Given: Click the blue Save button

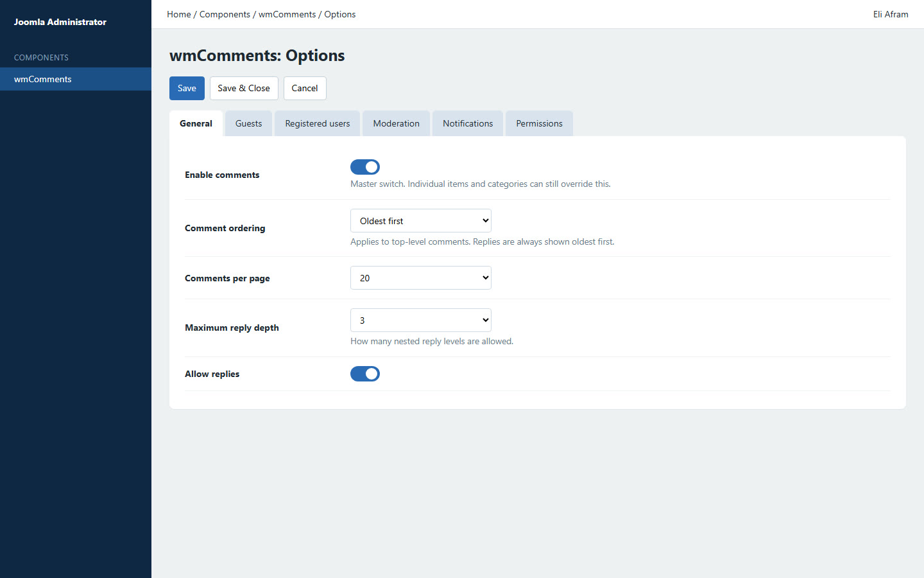Looking at the screenshot, I should (187, 88).
